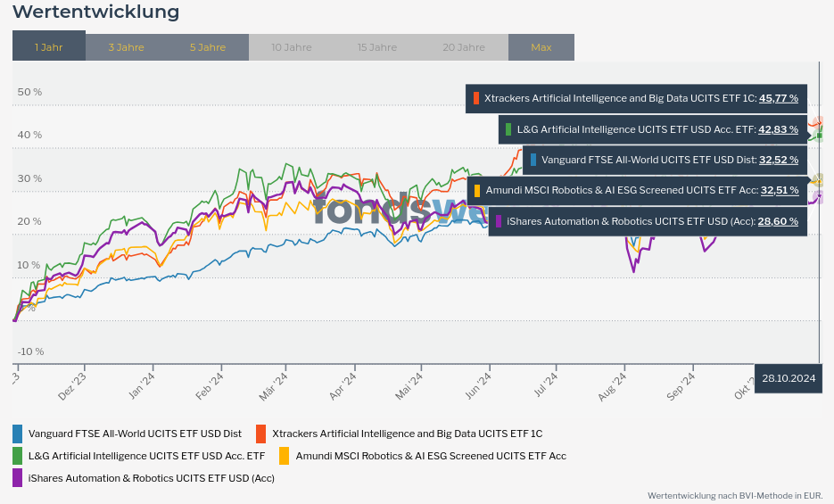Toggle Xtrackers Artificial Intelligence legend label
The image size is (834, 504).
pyautogui.click(x=407, y=434)
